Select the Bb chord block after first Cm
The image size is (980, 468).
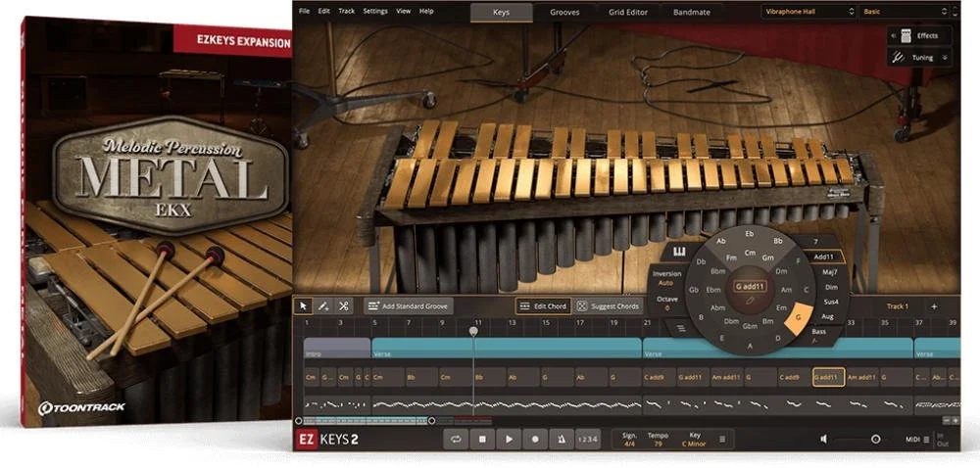420,378
